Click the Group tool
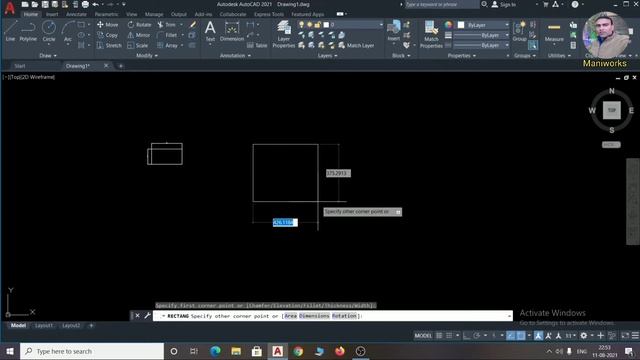640x360 pixels. (x=520, y=32)
